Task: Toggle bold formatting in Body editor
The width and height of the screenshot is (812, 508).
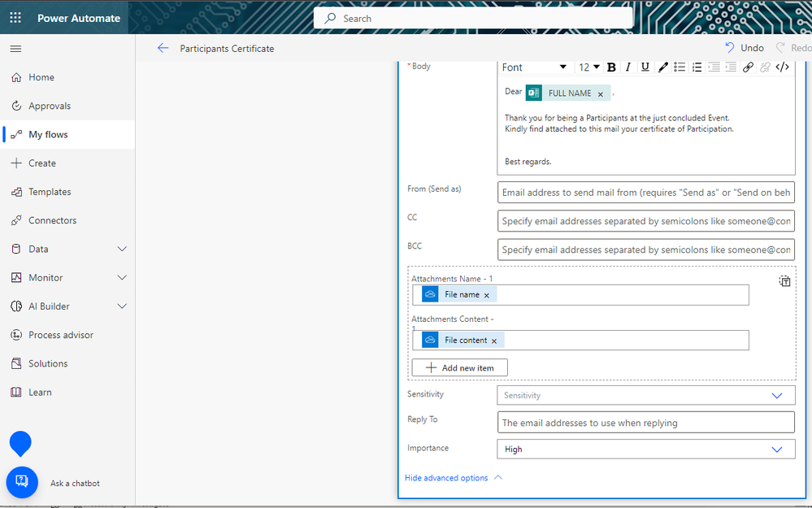Action: [611, 67]
